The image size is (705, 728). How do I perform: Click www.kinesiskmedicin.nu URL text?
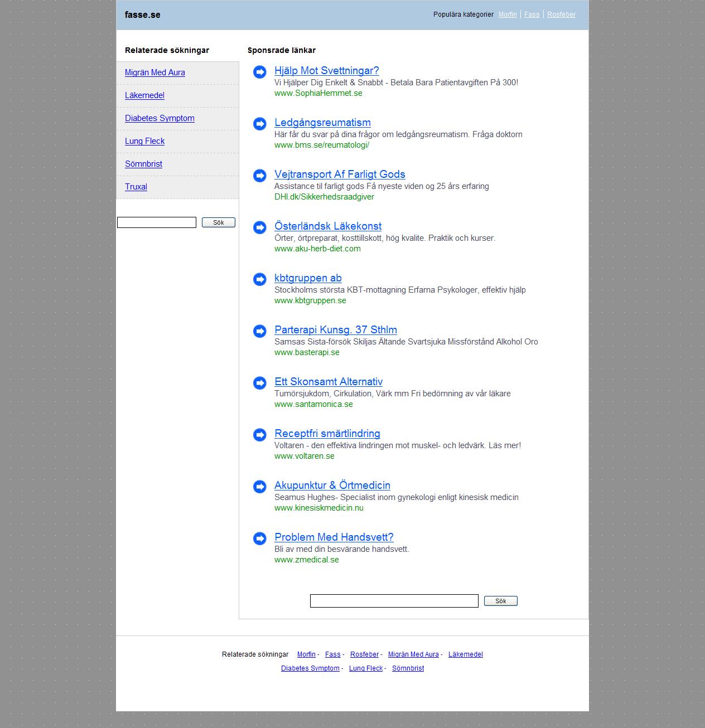319,508
